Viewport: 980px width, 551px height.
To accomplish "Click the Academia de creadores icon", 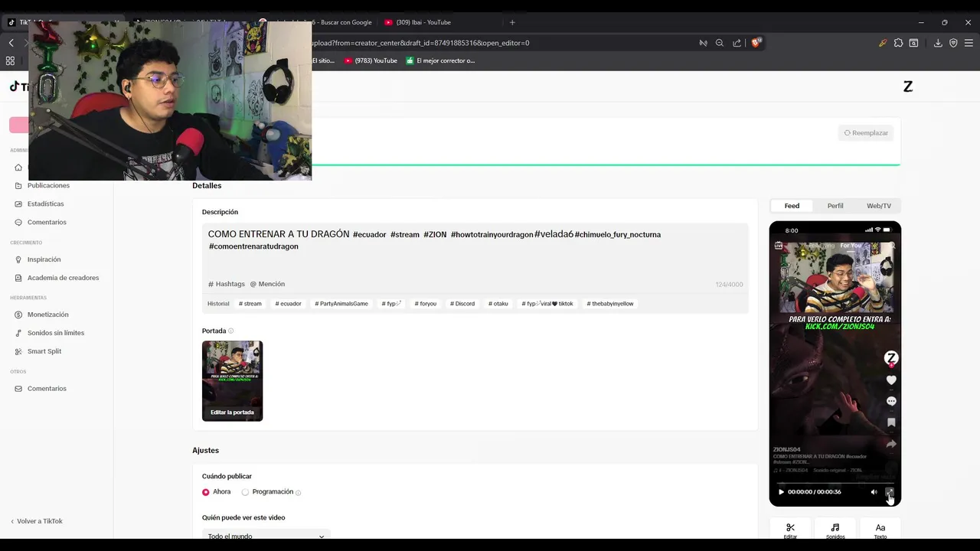I will tap(19, 278).
